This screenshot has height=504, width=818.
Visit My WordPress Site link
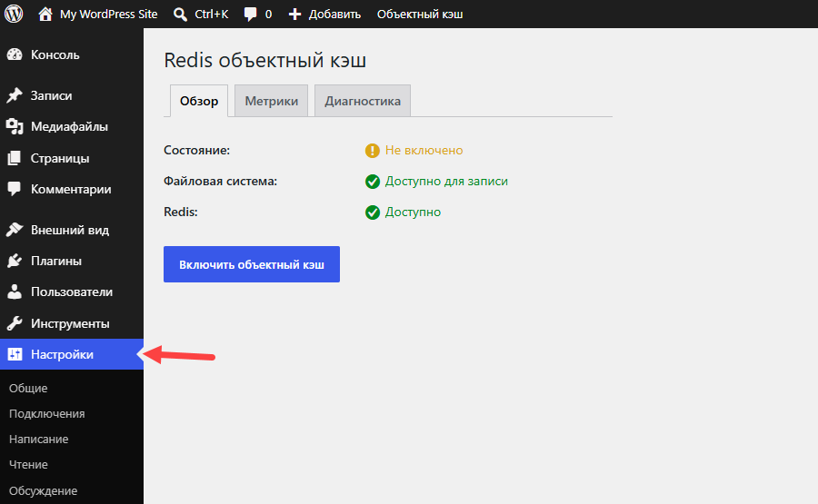click(x=98, y=14)
